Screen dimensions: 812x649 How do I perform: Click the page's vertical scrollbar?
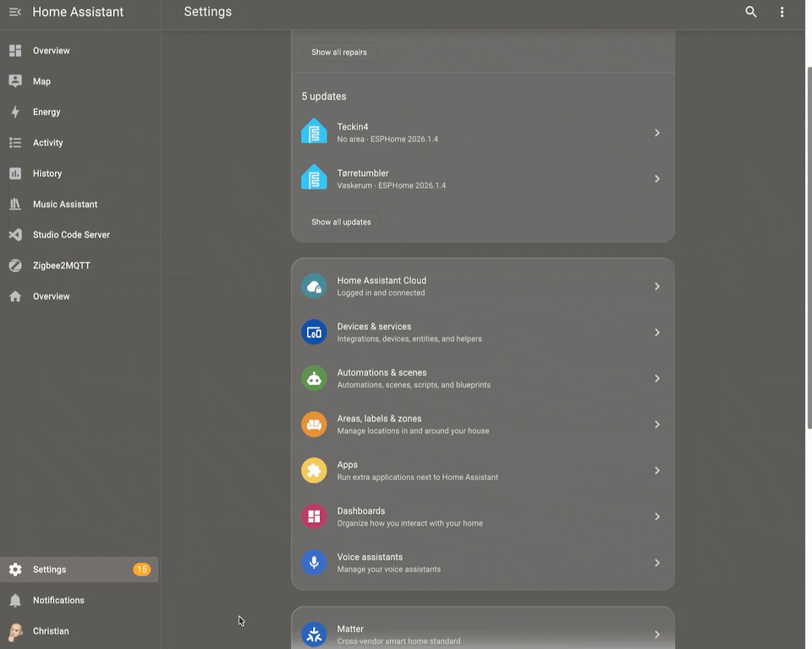click(x=807, y=254)
